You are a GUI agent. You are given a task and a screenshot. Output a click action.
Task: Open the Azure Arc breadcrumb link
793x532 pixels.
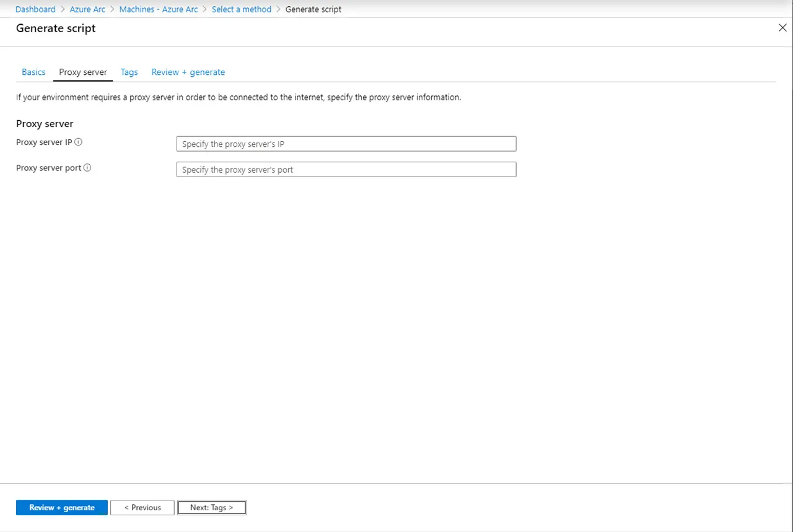click(x=87, y=9)
